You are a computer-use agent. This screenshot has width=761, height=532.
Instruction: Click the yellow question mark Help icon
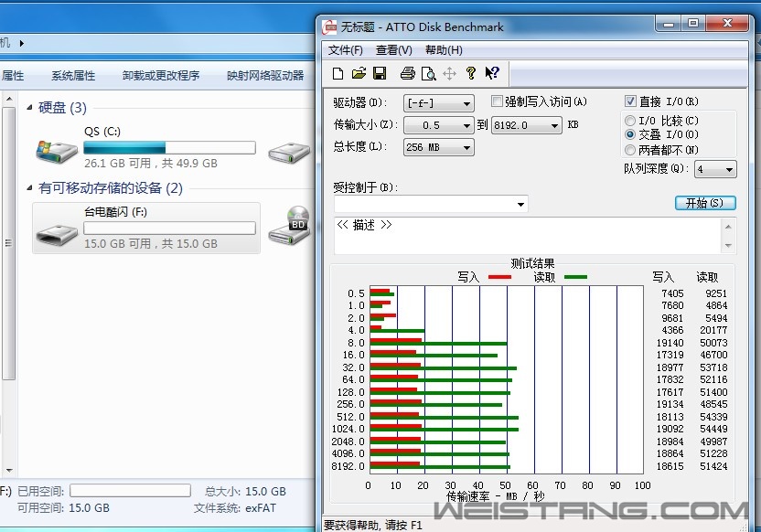tap(471, 74)
